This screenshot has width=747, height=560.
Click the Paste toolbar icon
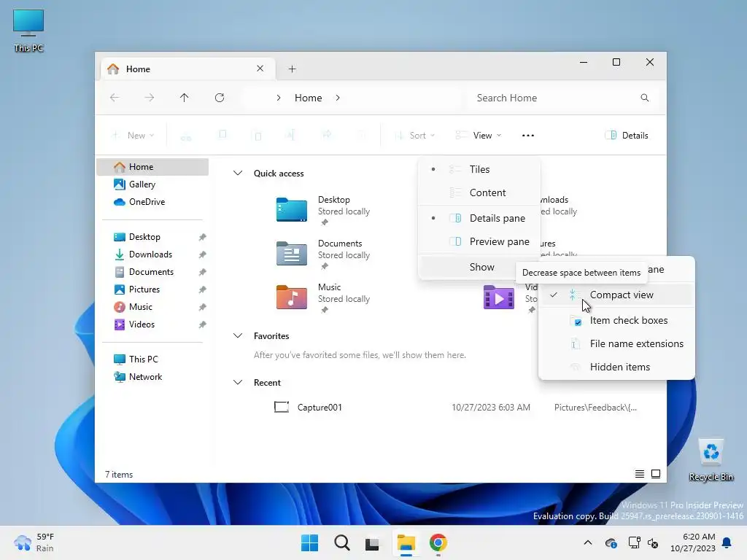click(258, 136)
